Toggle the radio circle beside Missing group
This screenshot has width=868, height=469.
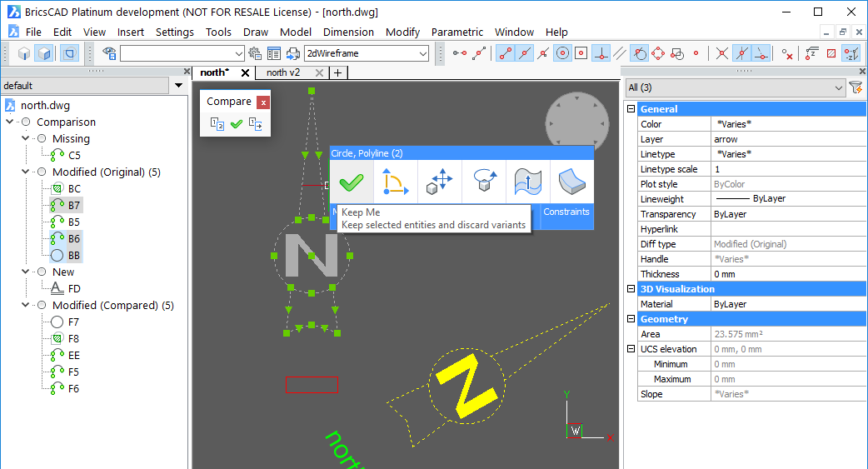[42, 139]
